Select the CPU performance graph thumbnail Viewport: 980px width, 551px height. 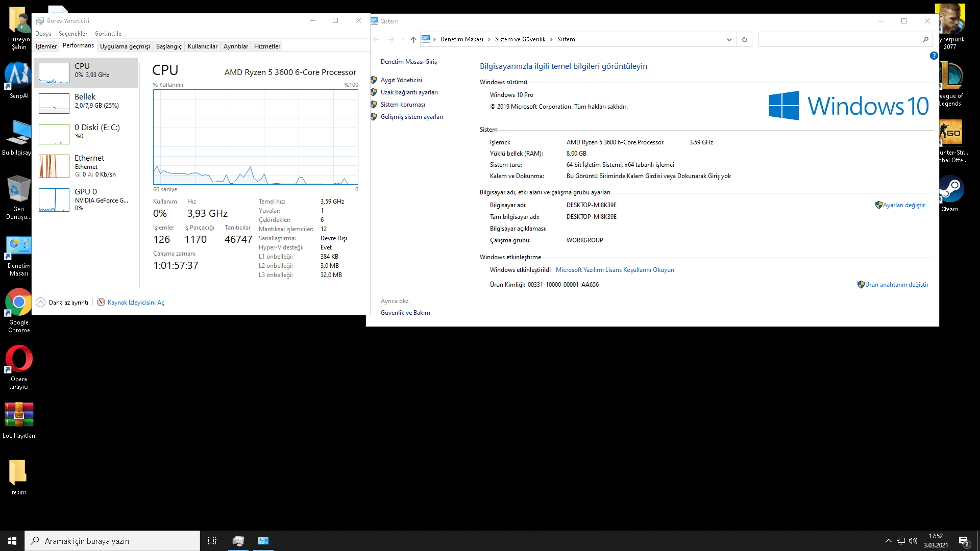[x=54, y=73]
